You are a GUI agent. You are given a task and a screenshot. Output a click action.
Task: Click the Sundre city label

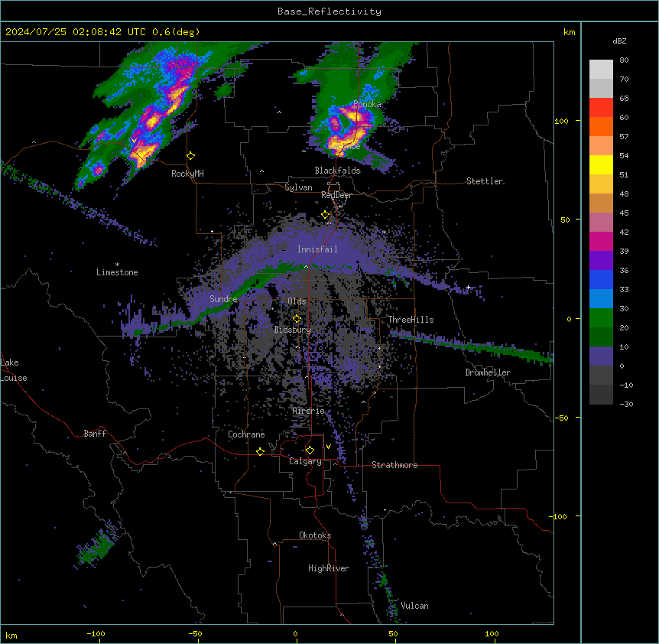coord(223,299)
